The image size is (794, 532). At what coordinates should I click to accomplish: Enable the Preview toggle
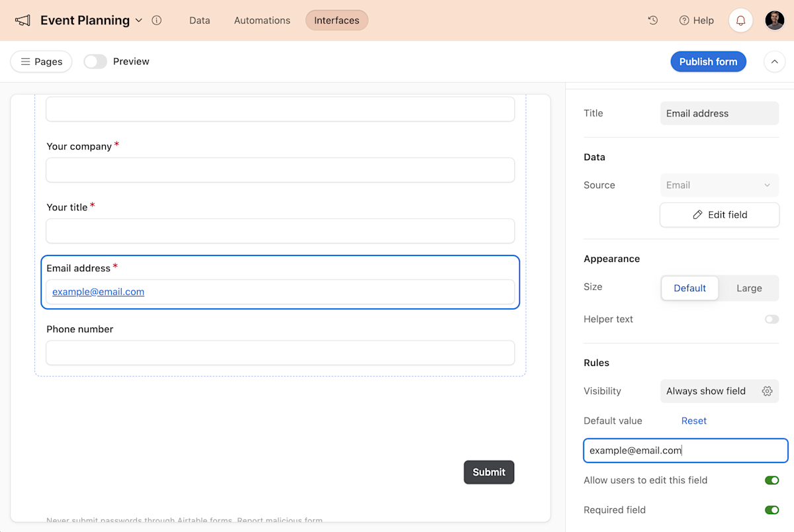click(x=95, y=61)
